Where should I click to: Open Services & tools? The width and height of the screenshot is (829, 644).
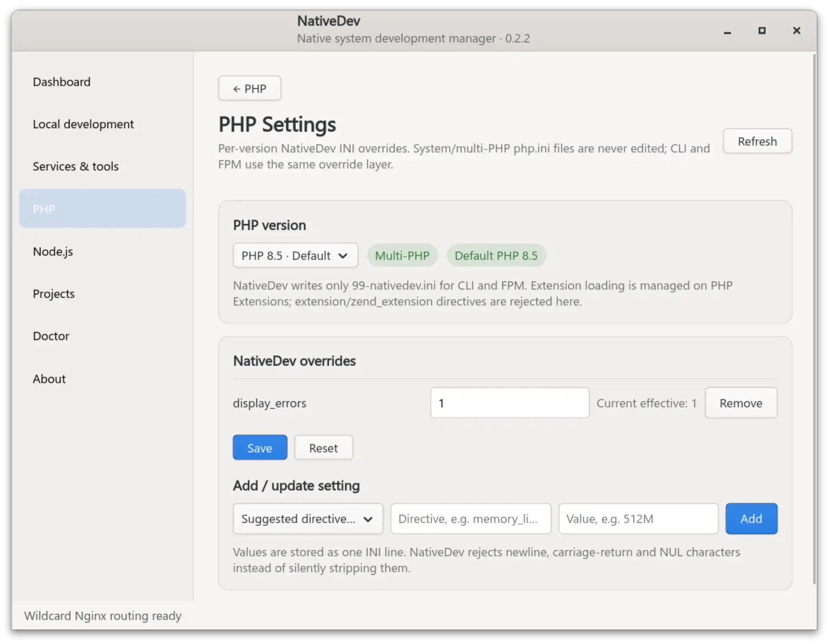(102, 166)
